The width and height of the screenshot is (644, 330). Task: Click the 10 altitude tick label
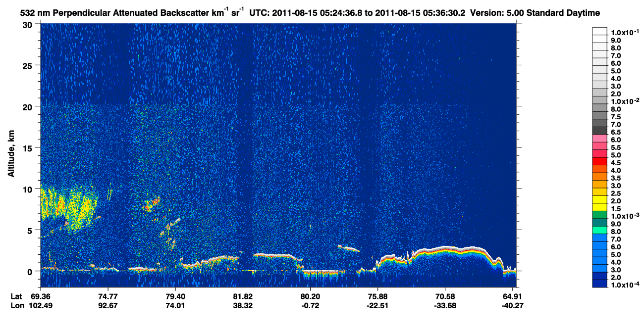pos(29,189)
